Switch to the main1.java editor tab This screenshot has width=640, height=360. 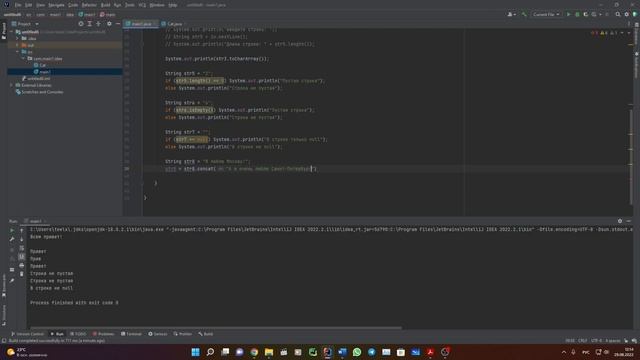(x=141, y=24)
